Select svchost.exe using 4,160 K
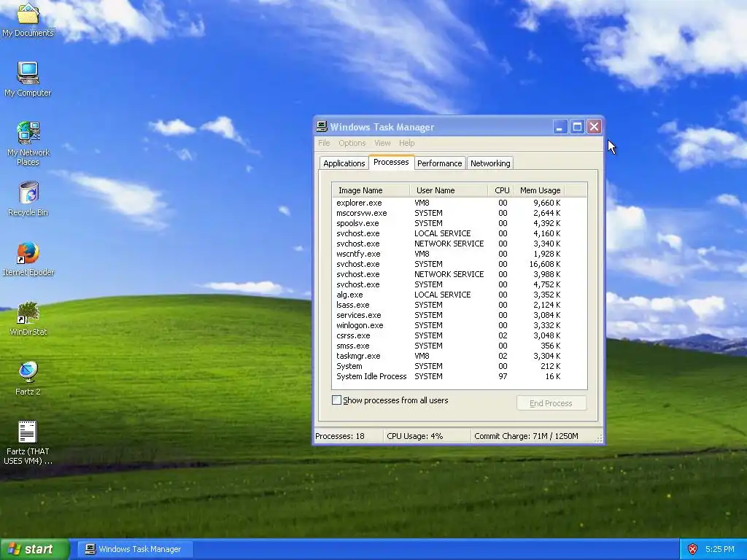 (460, 233)
